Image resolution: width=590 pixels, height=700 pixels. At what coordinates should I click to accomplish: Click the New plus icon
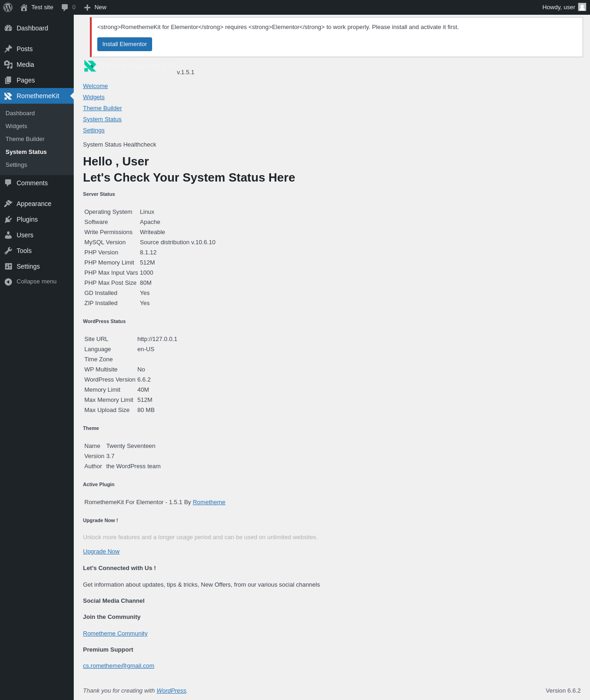pyautogui.click(x=87, y=7)
